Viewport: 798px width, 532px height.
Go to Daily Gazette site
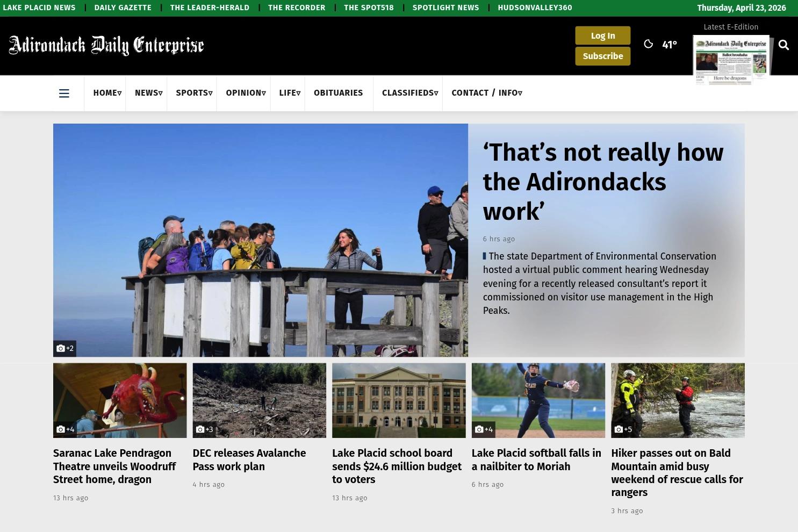tap(123, 8)
